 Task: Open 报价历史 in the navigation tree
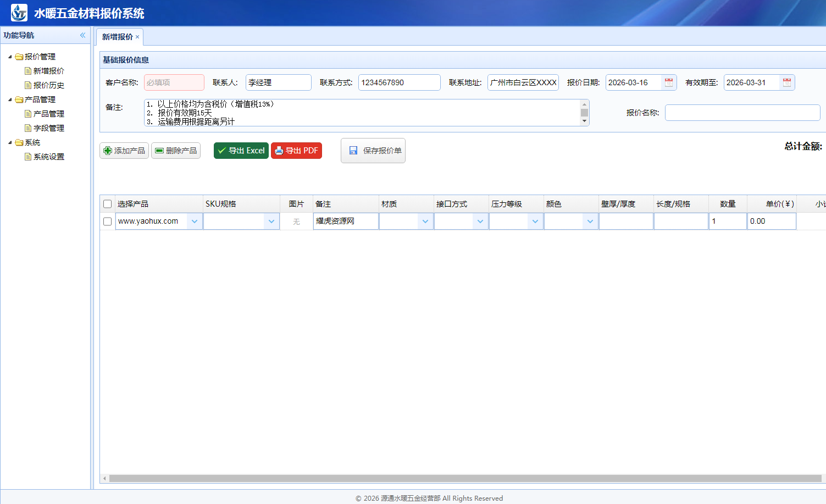coord(48,85)
